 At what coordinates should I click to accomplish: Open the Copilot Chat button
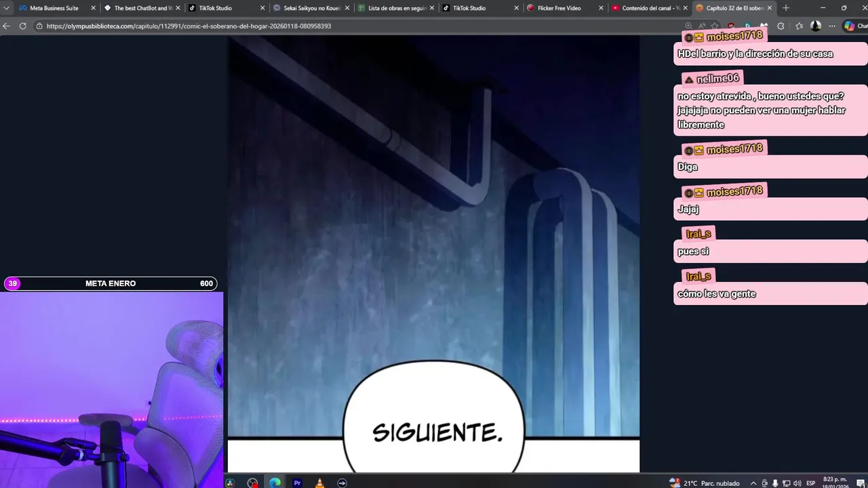(856, 26)
